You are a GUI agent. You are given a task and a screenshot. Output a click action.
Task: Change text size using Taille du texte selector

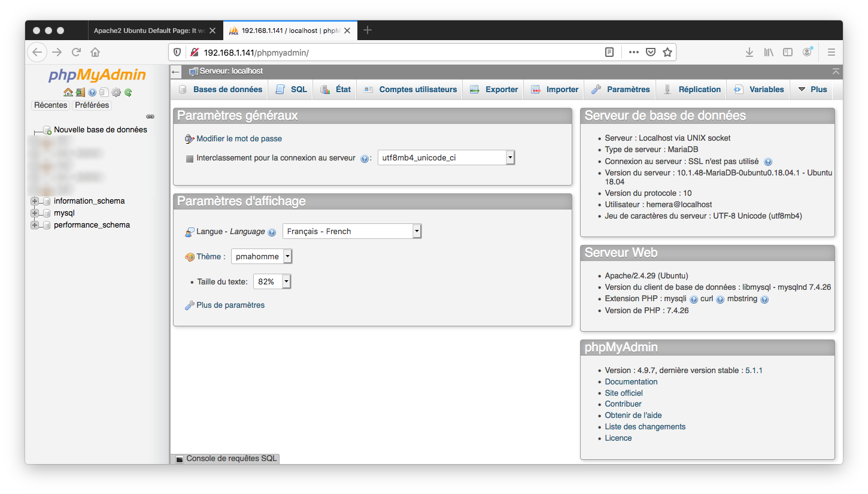tap(272, 281)
